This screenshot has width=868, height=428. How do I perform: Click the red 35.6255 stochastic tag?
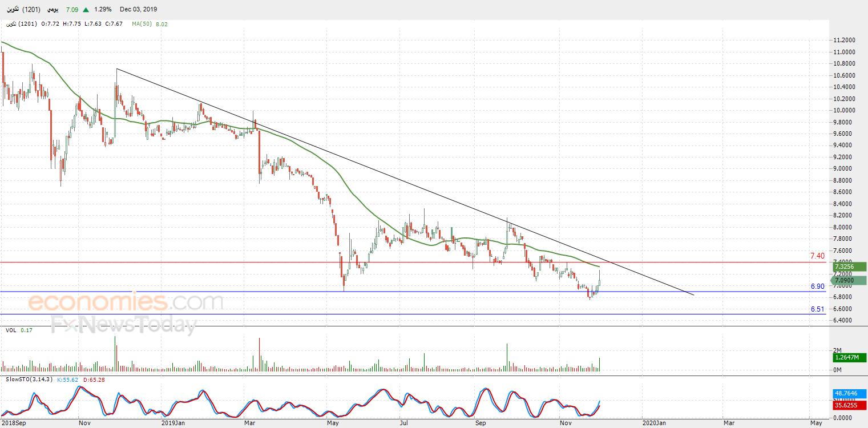click(x=849, y=405)
